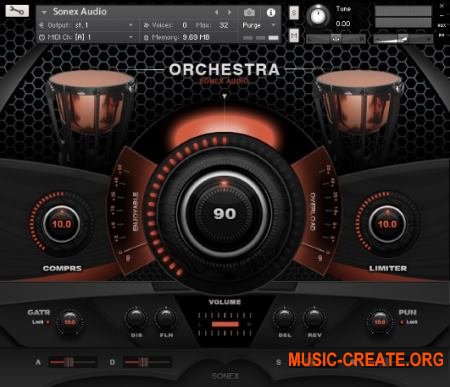This screenshot has width=450, height=387.
Task: Go to next instrument with right arrow
Action: pyautogui.click(x=229, y=12)
